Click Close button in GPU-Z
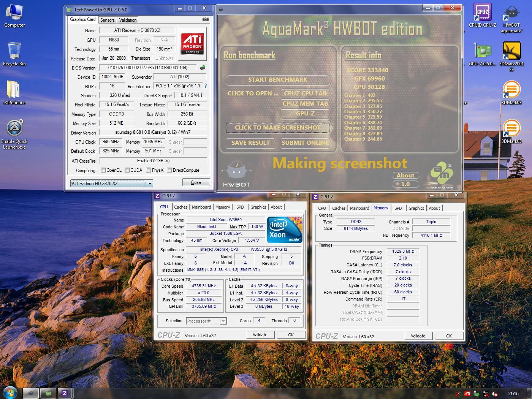The image size is (532, 399). click(x=196, y=182)
